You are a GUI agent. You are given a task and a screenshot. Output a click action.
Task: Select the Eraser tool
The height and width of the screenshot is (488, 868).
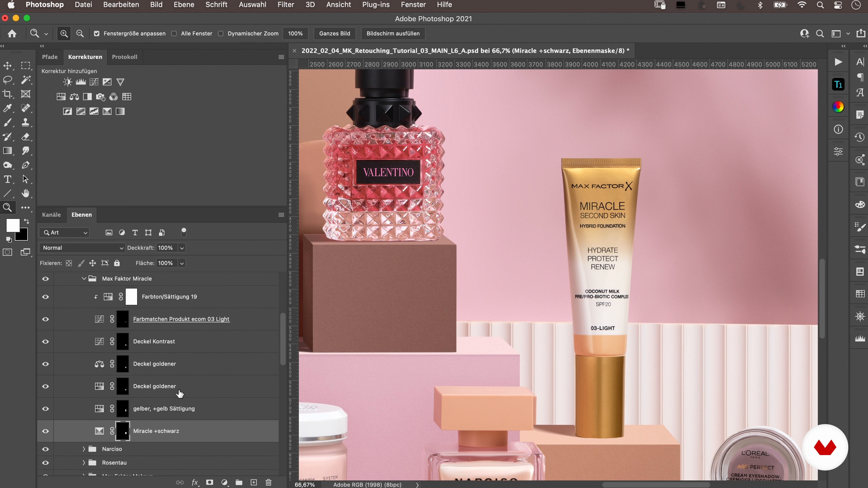[26, 136]
